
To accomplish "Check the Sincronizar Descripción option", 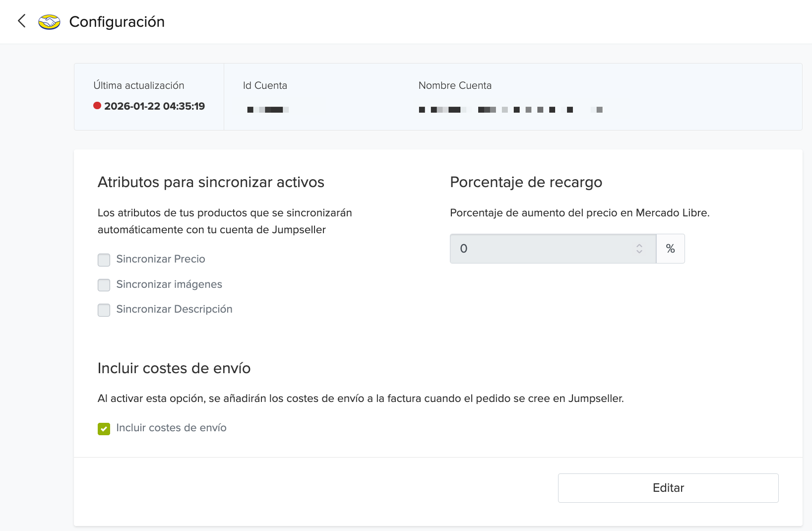I will (x=104, y=310).
